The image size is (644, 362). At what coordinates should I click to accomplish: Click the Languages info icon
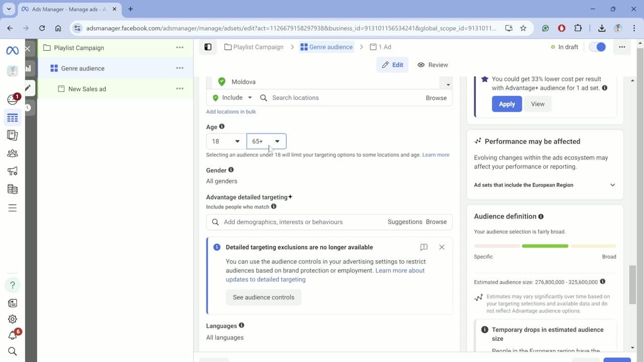(x=242, y=325)
